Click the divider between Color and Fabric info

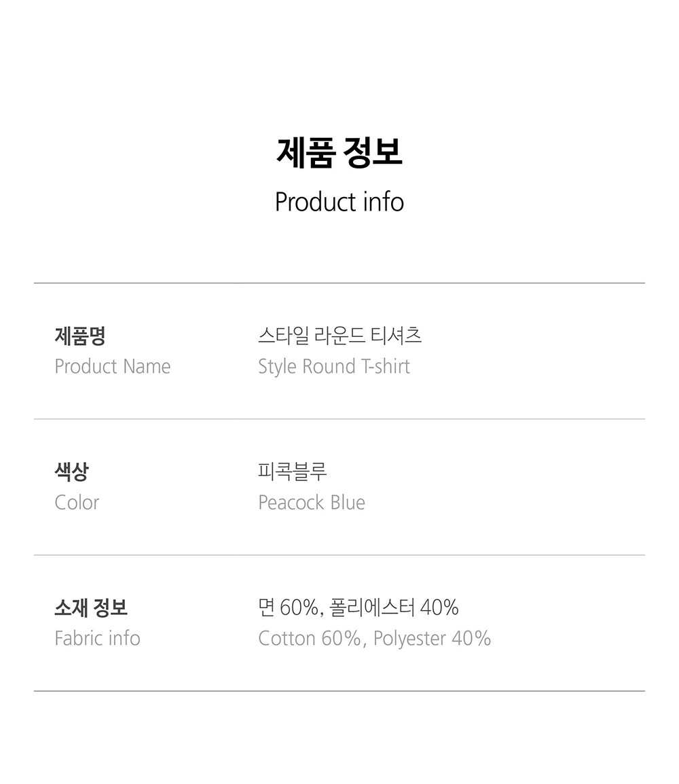[339, 555]
